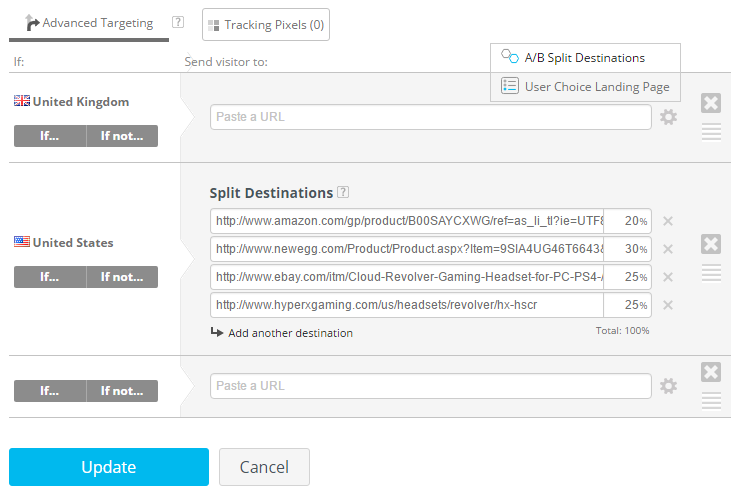
Task: Click drag handle for United Kingdom rule
Action: (711, 132)
